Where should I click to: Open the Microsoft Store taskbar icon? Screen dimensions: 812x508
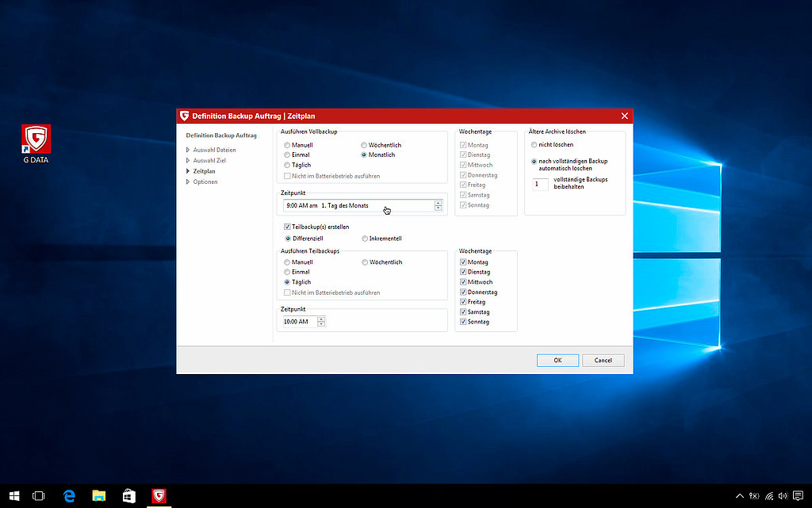pyautogui.click(x=128, y=495)
